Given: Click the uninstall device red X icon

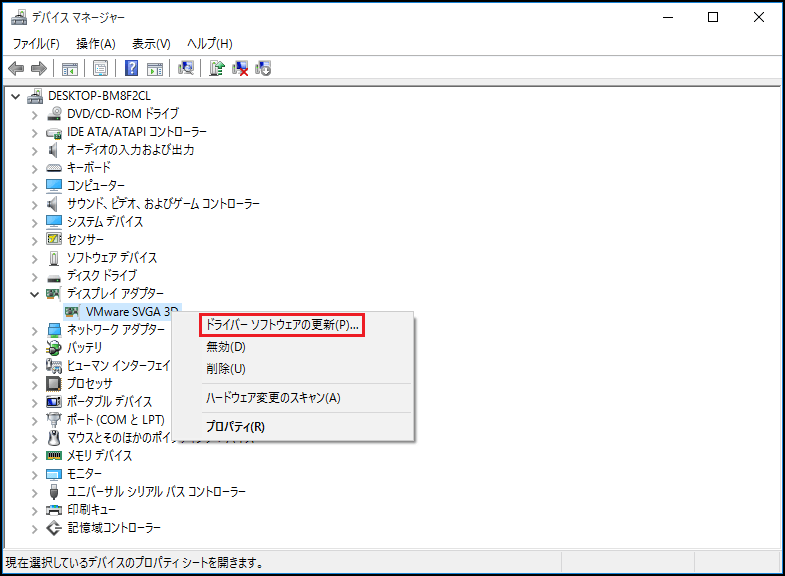Looking at the screenshot, I should pos(240,68).
